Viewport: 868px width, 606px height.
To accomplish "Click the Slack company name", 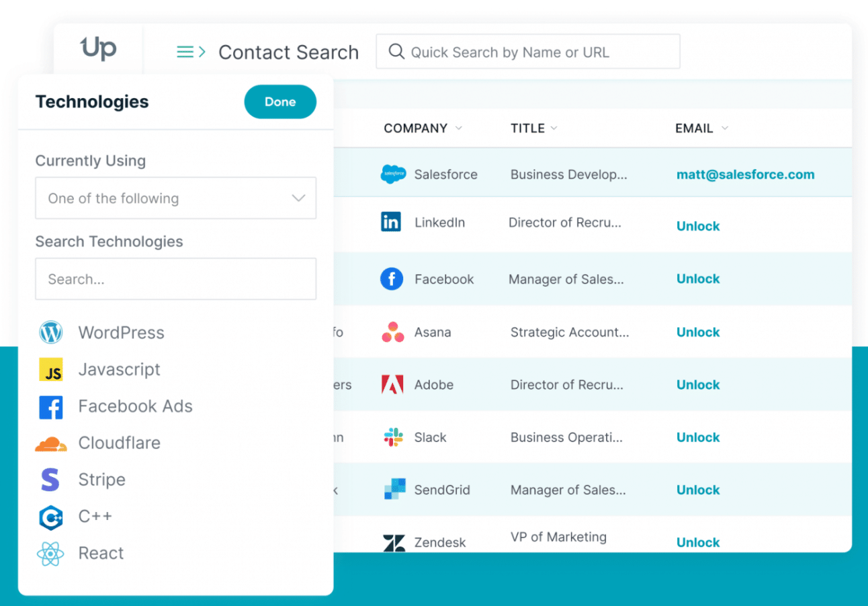I will coord(431,437).
